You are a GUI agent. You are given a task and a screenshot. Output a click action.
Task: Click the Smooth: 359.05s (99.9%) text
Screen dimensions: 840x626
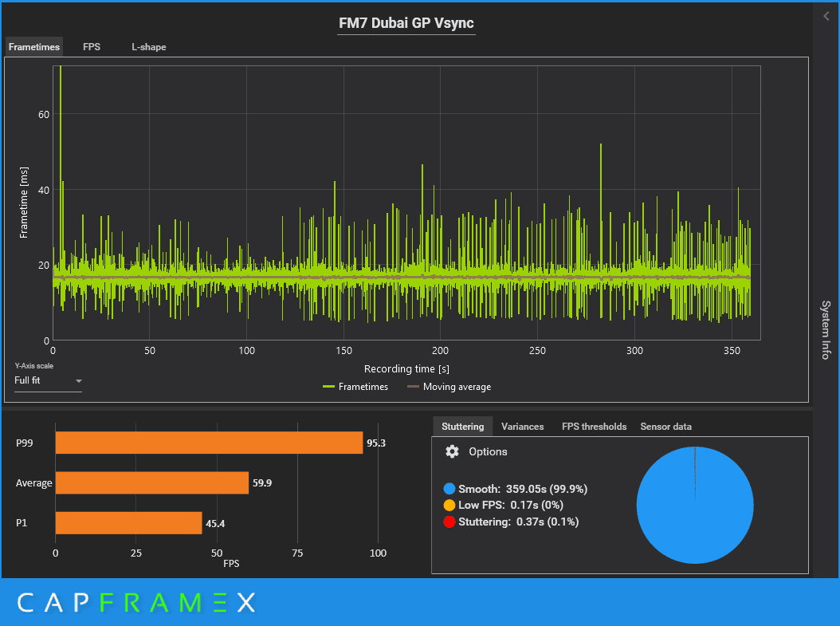pyautogui.click(x=523, y=489)
